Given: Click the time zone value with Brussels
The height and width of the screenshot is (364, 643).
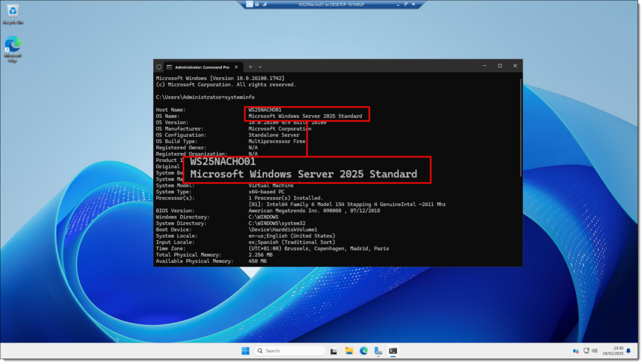Looking at the screenshot, I should point(320,249).
